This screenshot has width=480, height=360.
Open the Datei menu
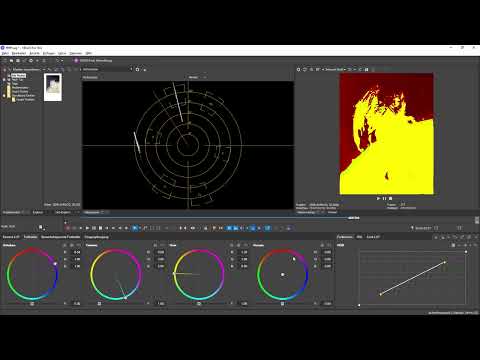(x=5, y=53)
